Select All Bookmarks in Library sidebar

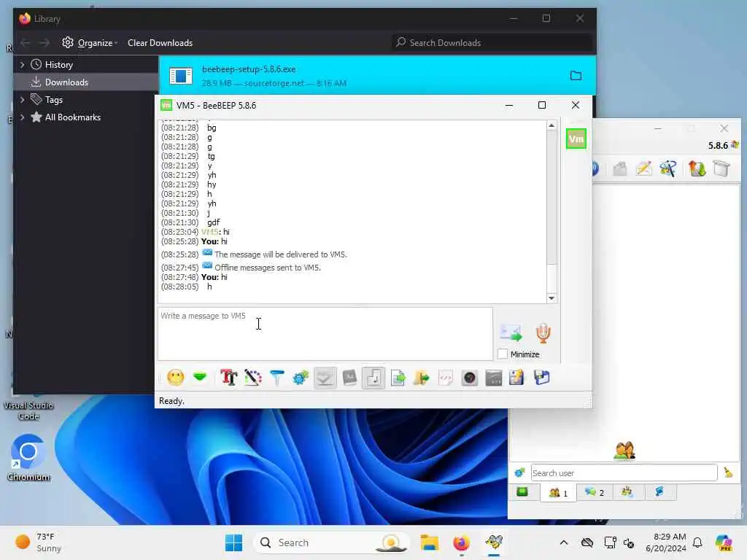pyautogui.click(x=86, y=117)
